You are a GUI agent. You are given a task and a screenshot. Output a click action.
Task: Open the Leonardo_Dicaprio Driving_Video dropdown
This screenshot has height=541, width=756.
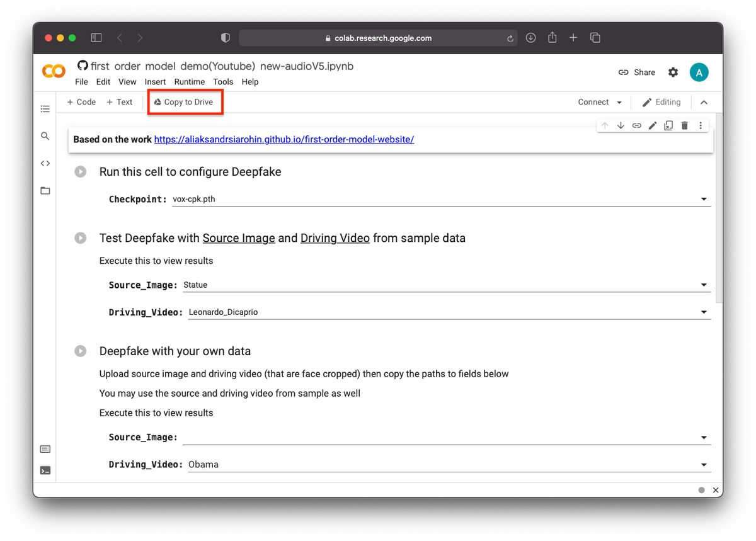coord(449,312)
